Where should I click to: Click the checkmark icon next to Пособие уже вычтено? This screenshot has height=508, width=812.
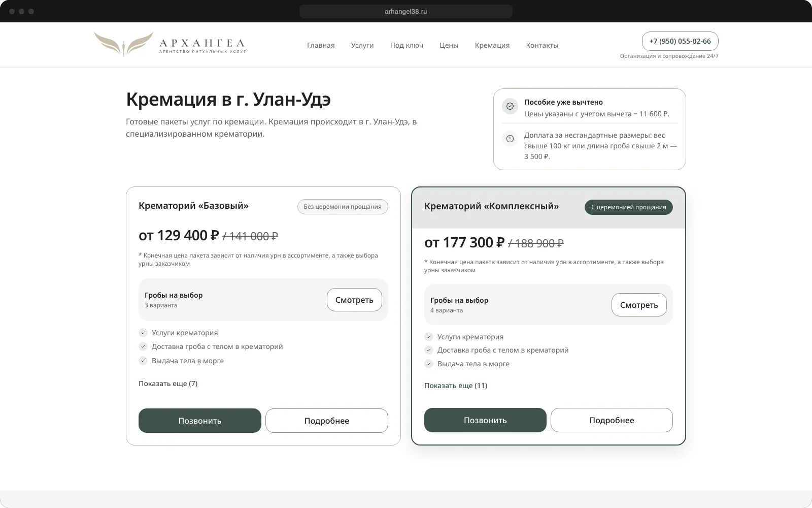point(510,106)
